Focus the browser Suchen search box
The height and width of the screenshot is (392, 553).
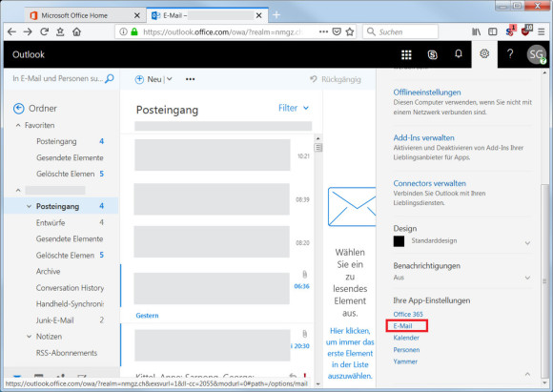[x=400, y=31]
